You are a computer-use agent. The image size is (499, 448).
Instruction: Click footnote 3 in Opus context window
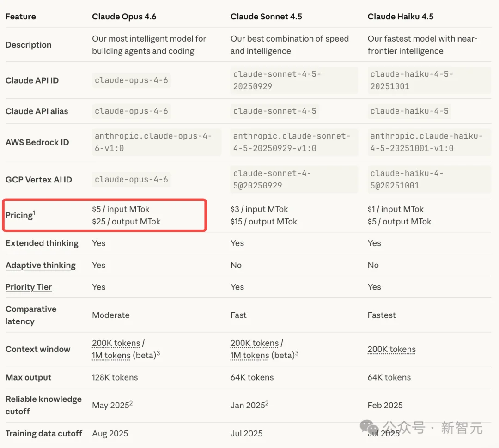pyautogui.click(x=158, y=353)
